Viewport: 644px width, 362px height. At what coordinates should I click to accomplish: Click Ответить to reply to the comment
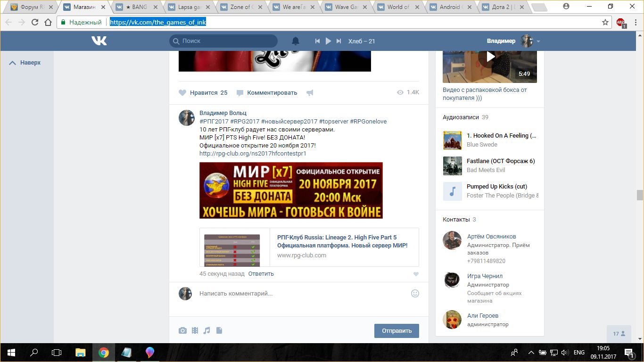(261, 274)
